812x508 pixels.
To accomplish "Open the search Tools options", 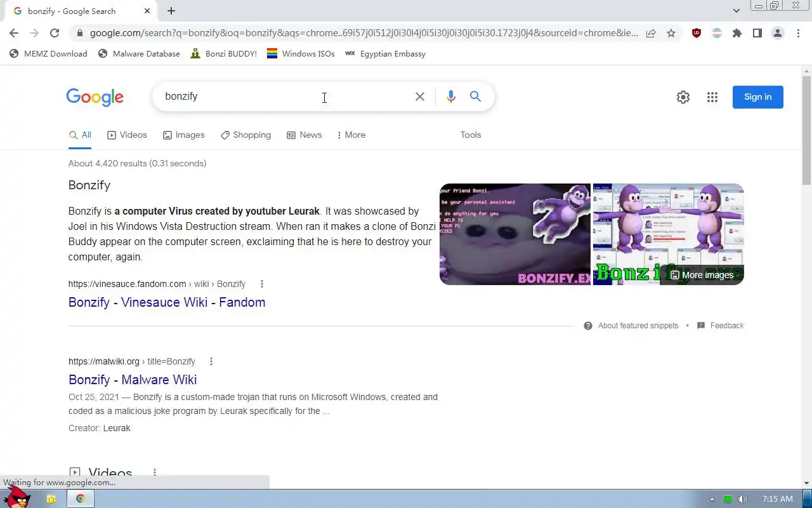I will point(471,135).
